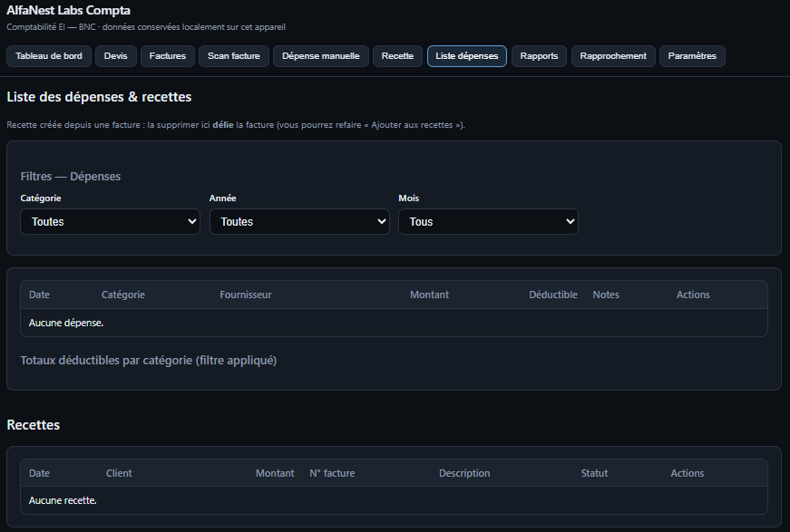Click the Statut column header

click(594, 473)
